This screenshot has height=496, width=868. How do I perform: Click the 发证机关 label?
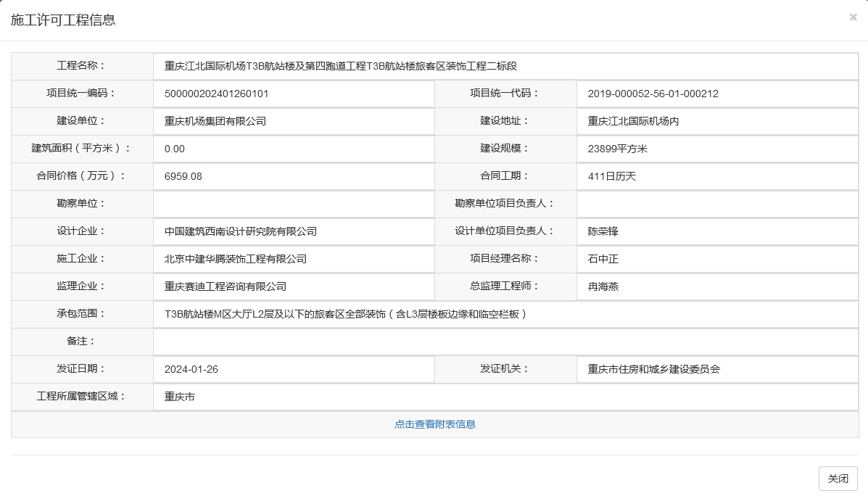point(505,368)
